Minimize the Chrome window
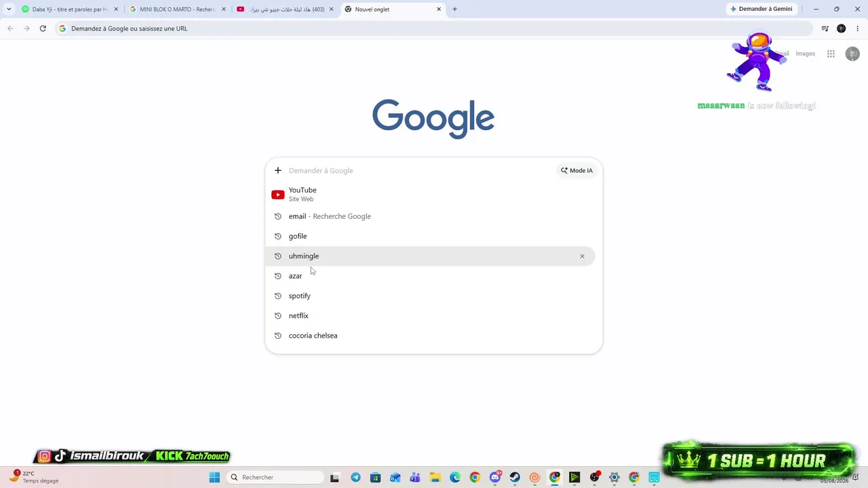Image resolution: width=868 pixels, height=488 pixels. click(816, 9)
